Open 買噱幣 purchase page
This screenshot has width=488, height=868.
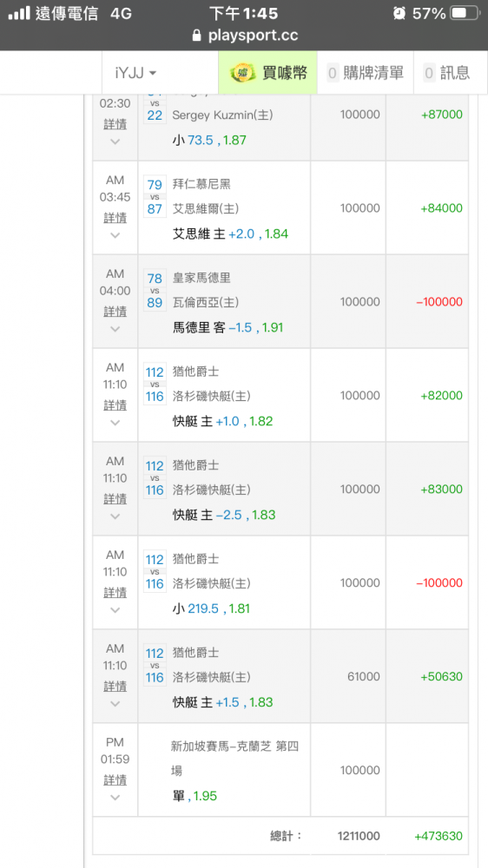tap(268, 73)
